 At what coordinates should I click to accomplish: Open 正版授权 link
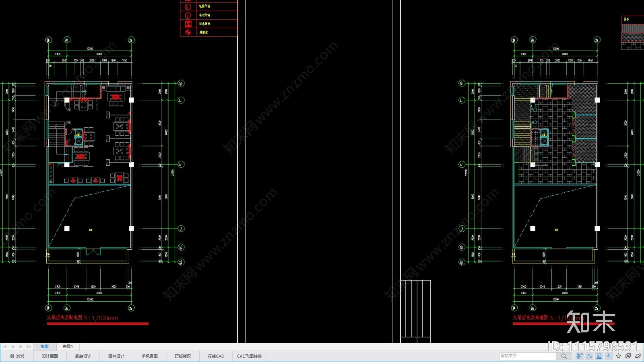[183, 356]
